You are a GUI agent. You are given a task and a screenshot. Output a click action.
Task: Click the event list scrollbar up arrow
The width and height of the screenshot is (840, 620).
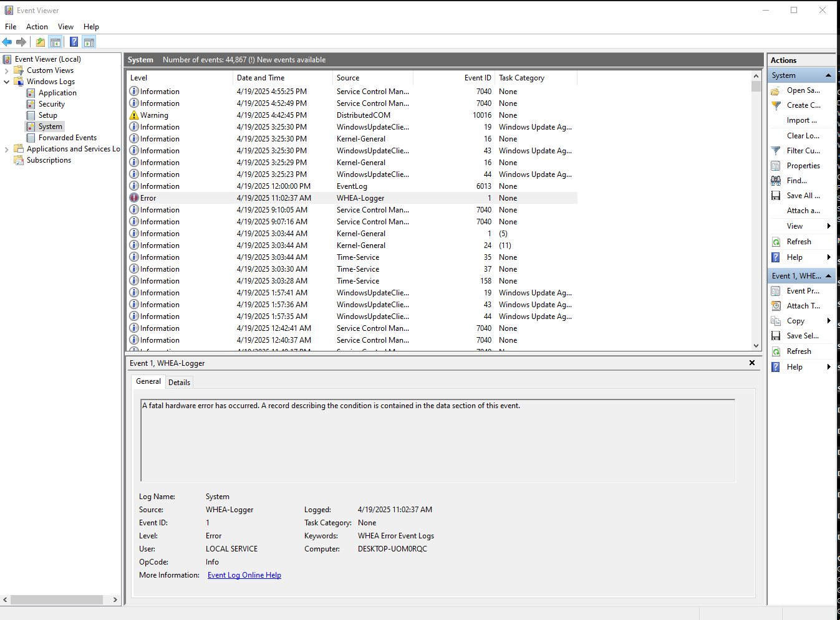click(x=756, y=76)
